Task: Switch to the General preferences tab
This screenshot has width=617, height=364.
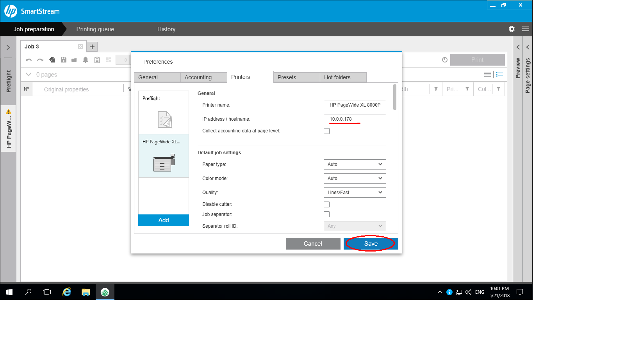Action: click(157, 77)
